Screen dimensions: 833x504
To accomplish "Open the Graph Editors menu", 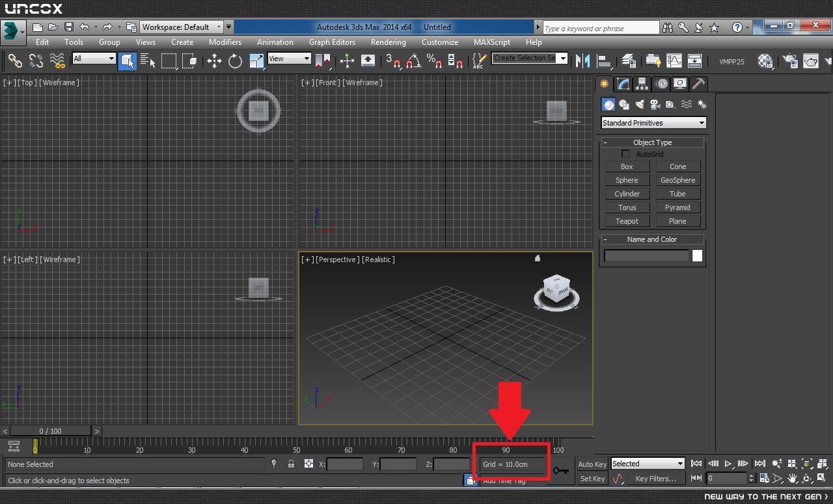I will [332, 42].
